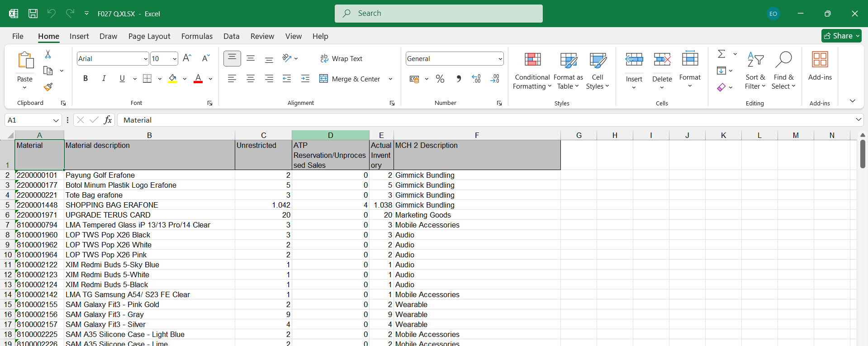Expand the number format dropdown
The height and width of the screenshot is (346, 868).
click(x=500, y=59)
